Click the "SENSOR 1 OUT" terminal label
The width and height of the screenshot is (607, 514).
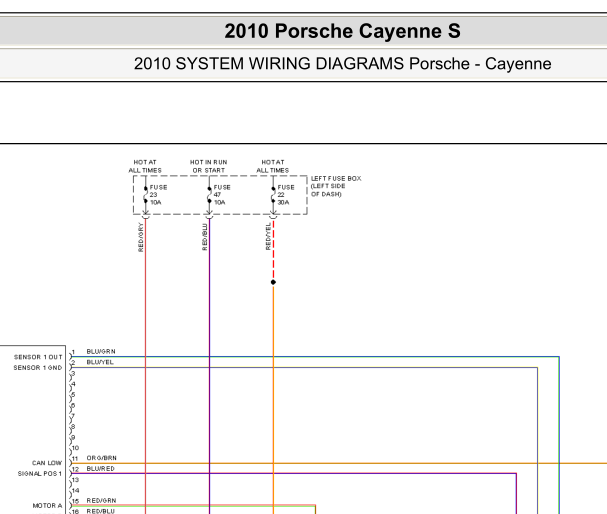(38, 357)
